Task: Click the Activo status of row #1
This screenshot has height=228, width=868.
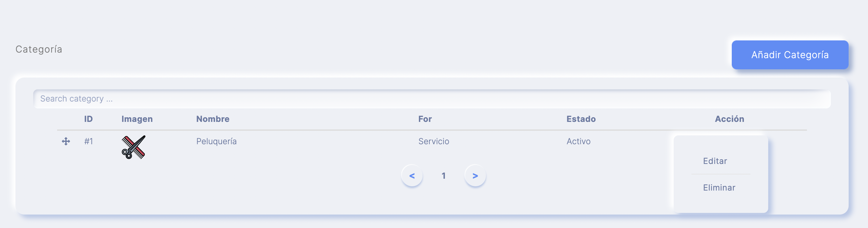Action: [578, 141]
